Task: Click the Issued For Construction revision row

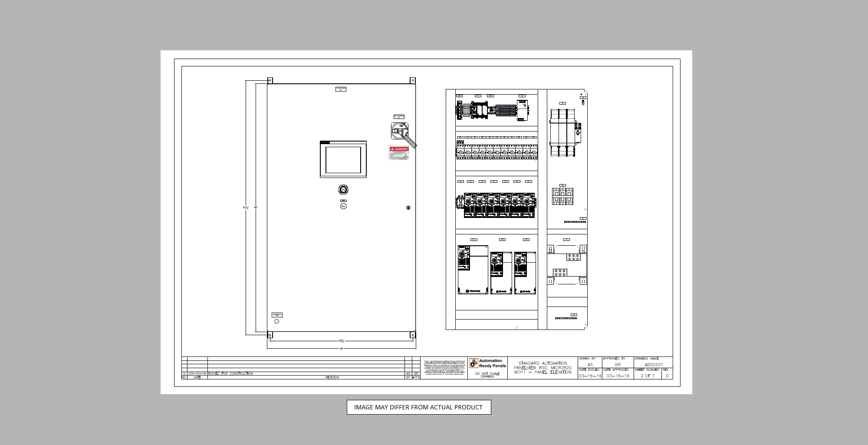Action: (x=230, y=373)
